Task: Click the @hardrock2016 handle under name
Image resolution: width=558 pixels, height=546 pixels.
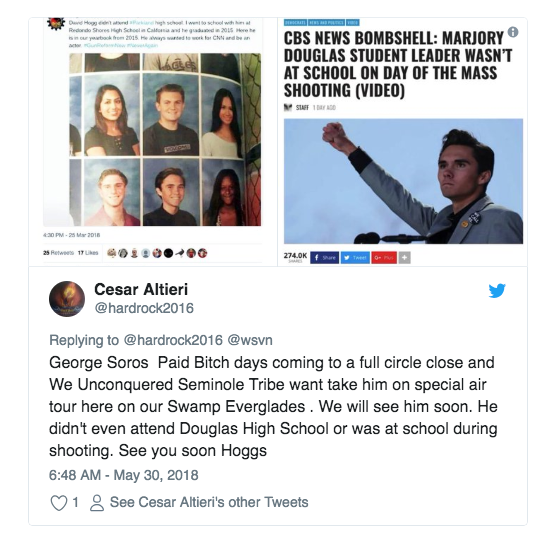Action: tap(144, 308)
